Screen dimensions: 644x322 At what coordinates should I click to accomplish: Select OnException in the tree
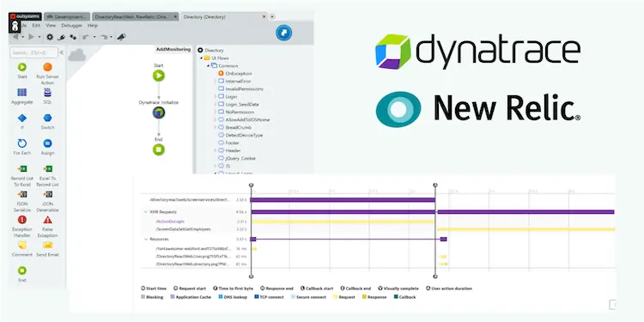tap(235, 74)
